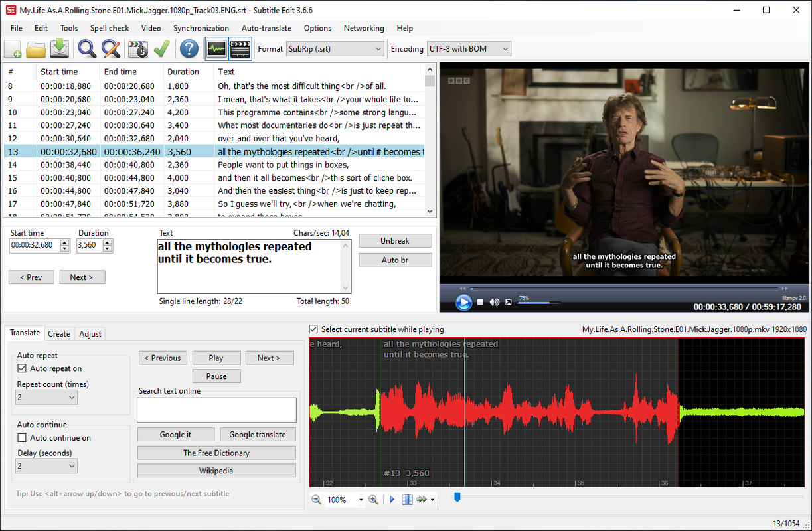812x531 pixels.
Task: Play the video with the round blue button
Action: point(463,302)
